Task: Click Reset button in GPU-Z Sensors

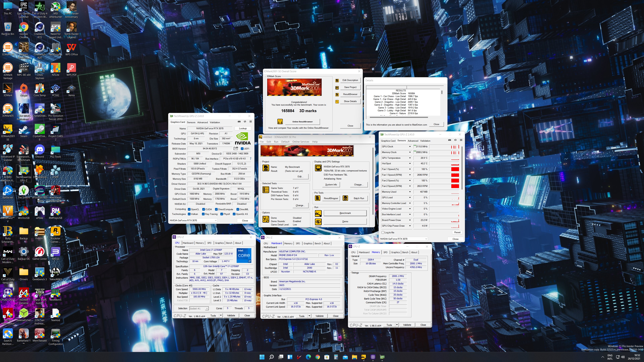Action: (457, 233)
